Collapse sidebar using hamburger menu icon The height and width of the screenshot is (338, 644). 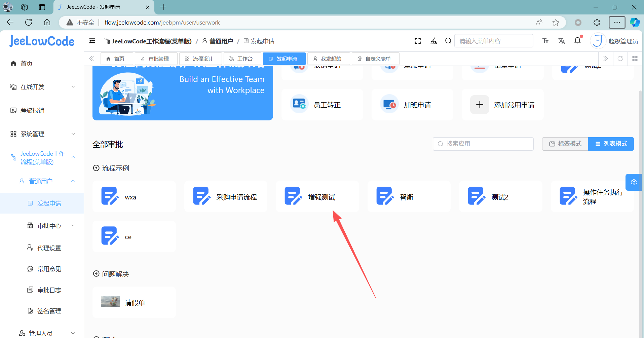[92, 41]
